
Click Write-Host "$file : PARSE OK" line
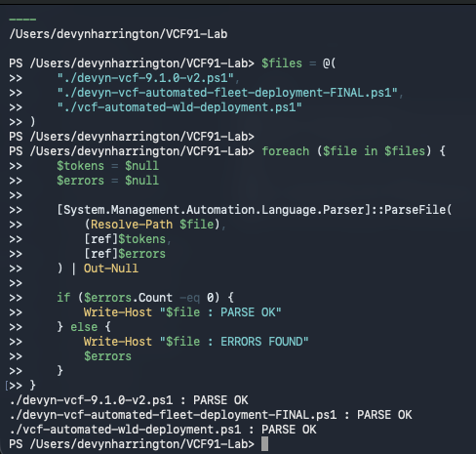coord(182,312)
